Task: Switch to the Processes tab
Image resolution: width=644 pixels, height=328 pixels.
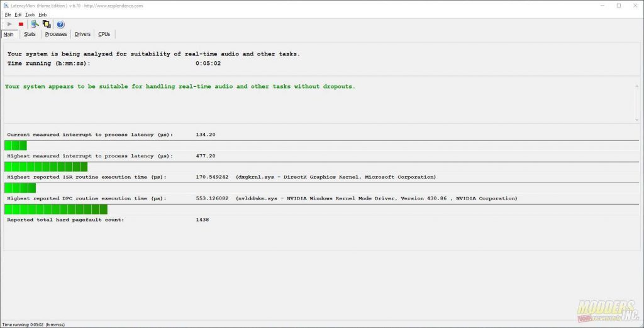Action: [x=56, y=34]
